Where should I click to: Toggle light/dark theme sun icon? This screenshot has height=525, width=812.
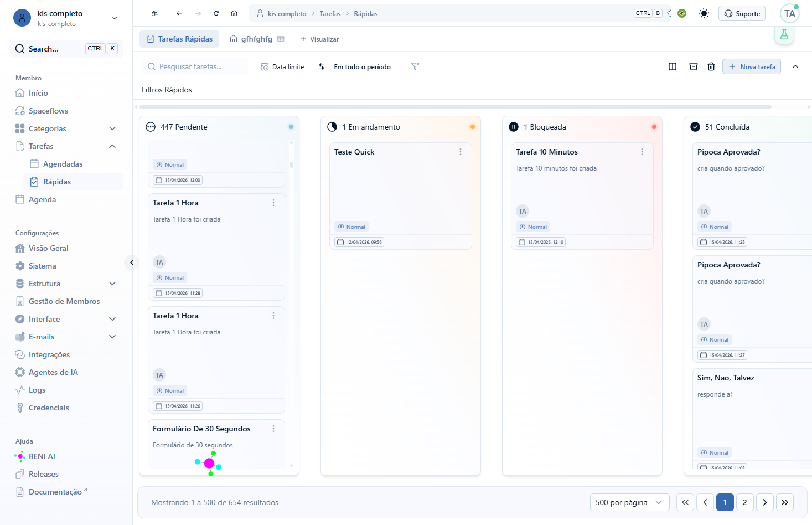pos(704,13)
